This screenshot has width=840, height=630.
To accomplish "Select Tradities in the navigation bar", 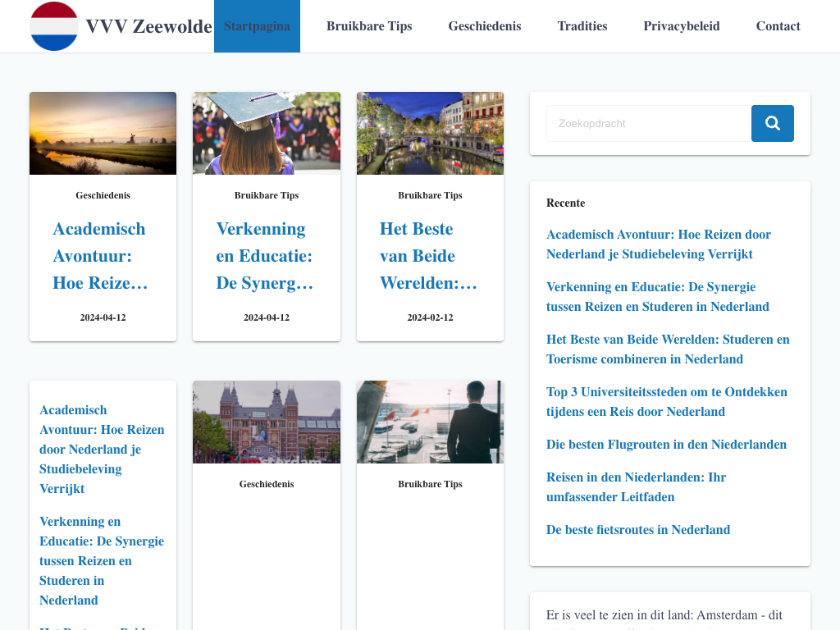I will (582, 26).
